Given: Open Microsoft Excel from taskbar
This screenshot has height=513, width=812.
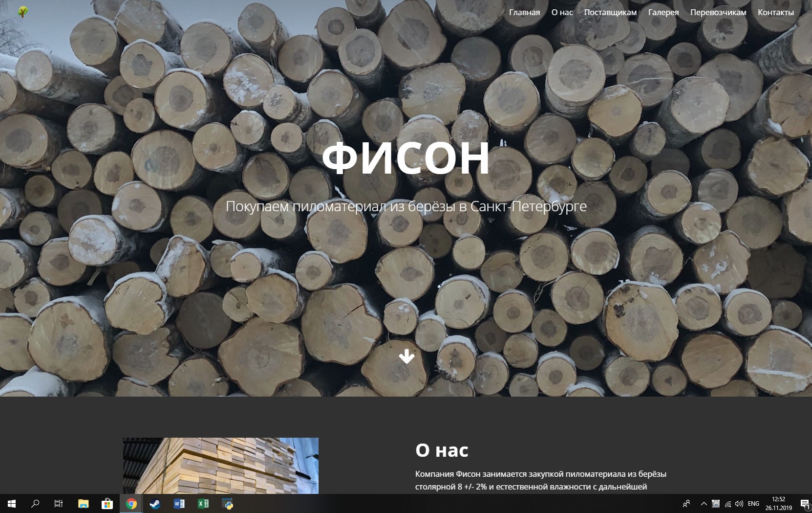Looking at the screenshot, I should pyautogui.click(x=203, y=503).
